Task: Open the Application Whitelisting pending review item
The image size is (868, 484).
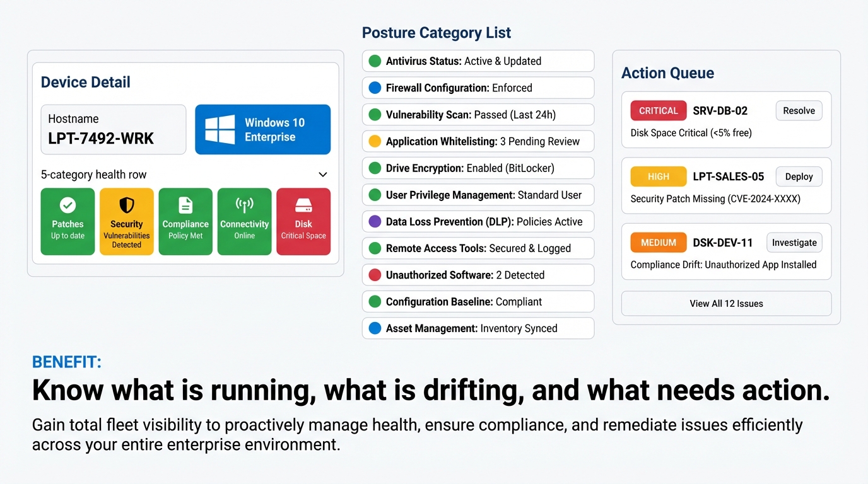Action: pos(478,141)
